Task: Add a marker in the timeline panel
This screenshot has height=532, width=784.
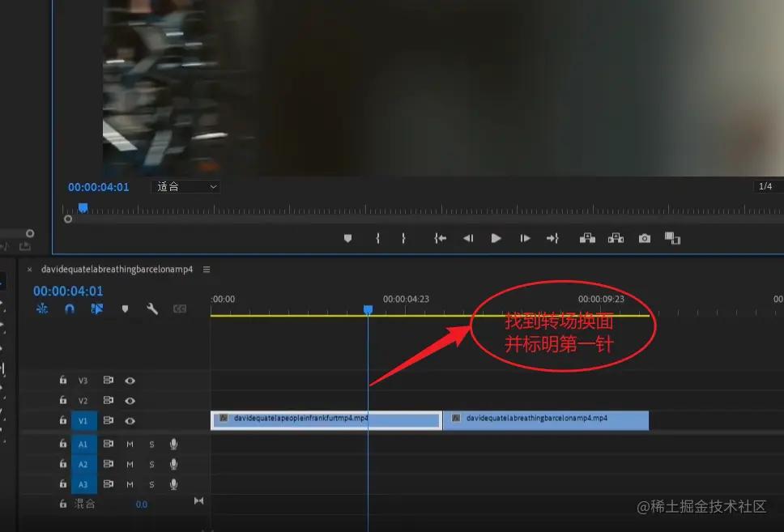Action: [x=125, y=309]
